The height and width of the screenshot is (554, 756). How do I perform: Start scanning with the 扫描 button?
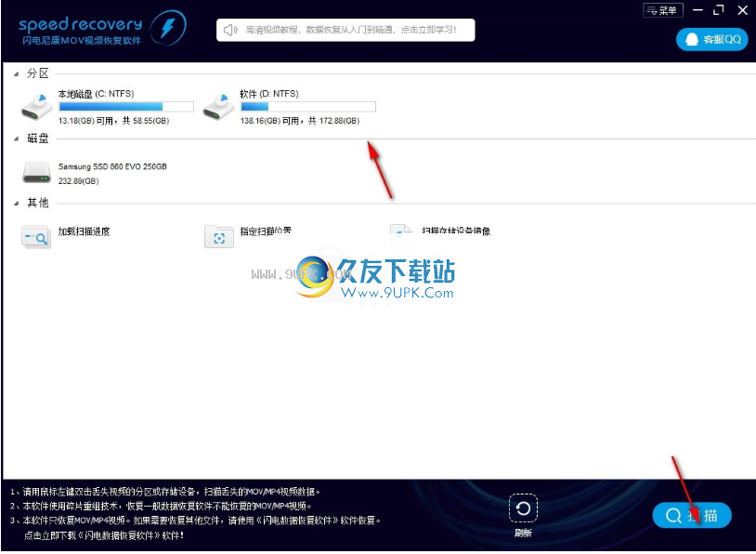[x=691, y=515]
